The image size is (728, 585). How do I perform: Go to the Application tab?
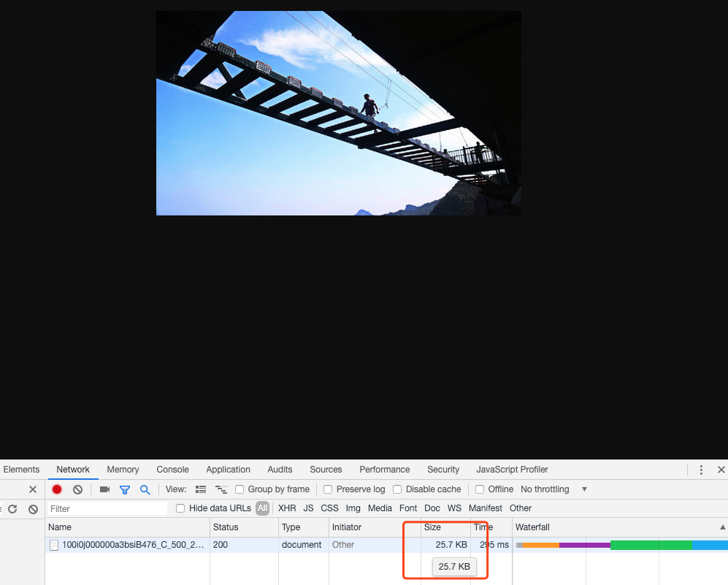[228, 470]
